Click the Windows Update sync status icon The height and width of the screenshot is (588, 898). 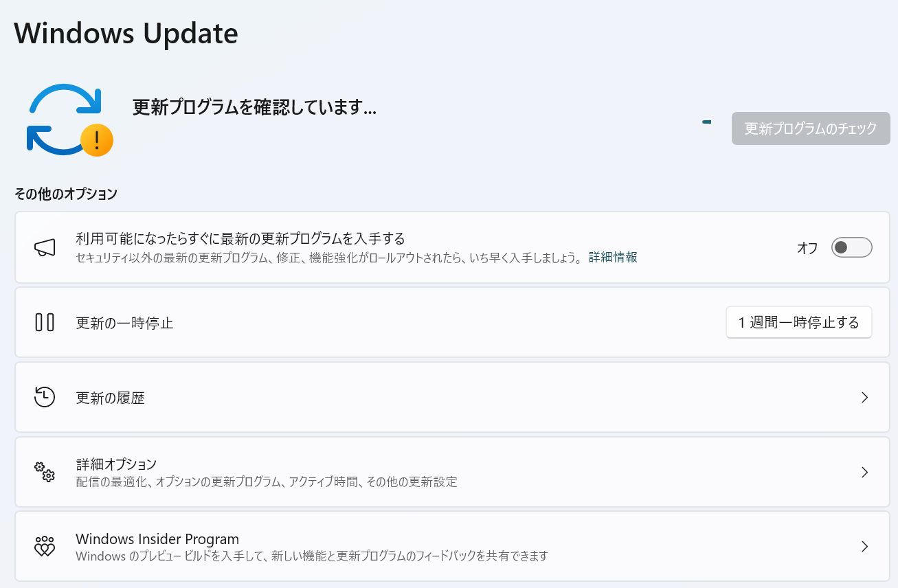pyautogui.click(x=69, y=120)
